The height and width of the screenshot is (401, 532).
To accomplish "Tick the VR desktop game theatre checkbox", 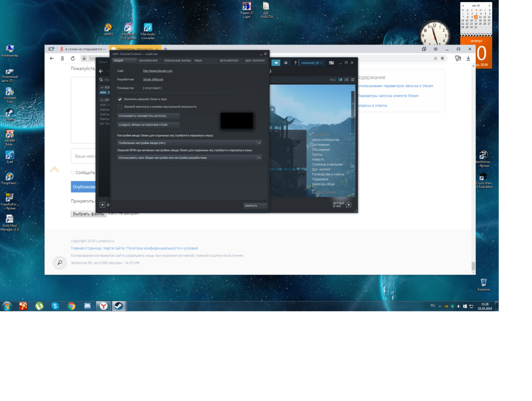I will point(120,107).
